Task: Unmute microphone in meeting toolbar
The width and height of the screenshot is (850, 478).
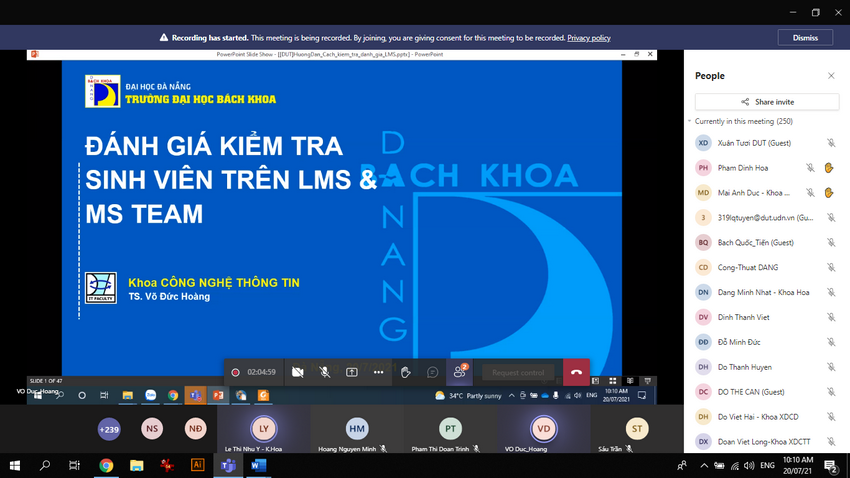Action: (325, 372)
